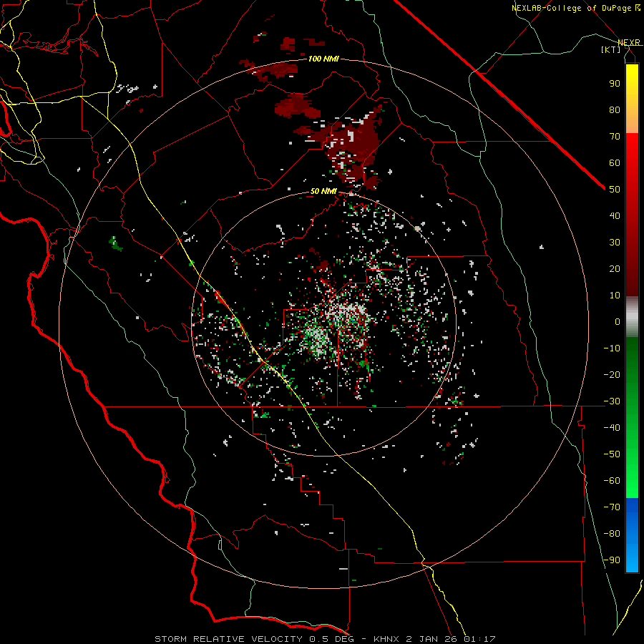Screen dimensions: 644x644
Task: Click the 100 NMI range ring label
Action: point(323,59)
